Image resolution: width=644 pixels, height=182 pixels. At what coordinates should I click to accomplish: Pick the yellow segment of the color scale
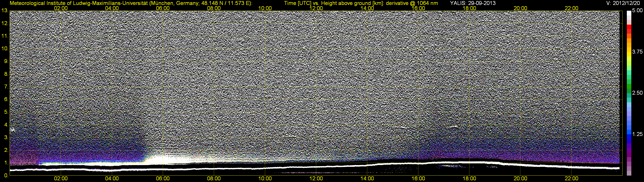point(629,54)
